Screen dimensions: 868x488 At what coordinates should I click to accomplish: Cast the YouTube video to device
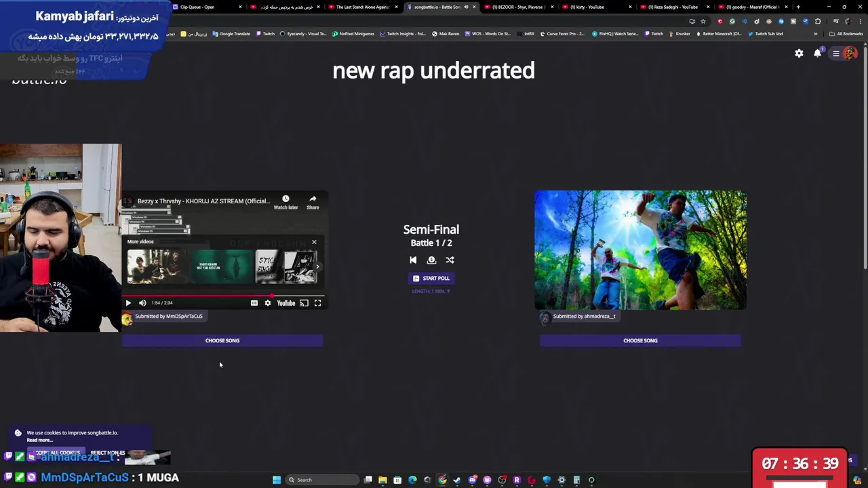point(304,303)
